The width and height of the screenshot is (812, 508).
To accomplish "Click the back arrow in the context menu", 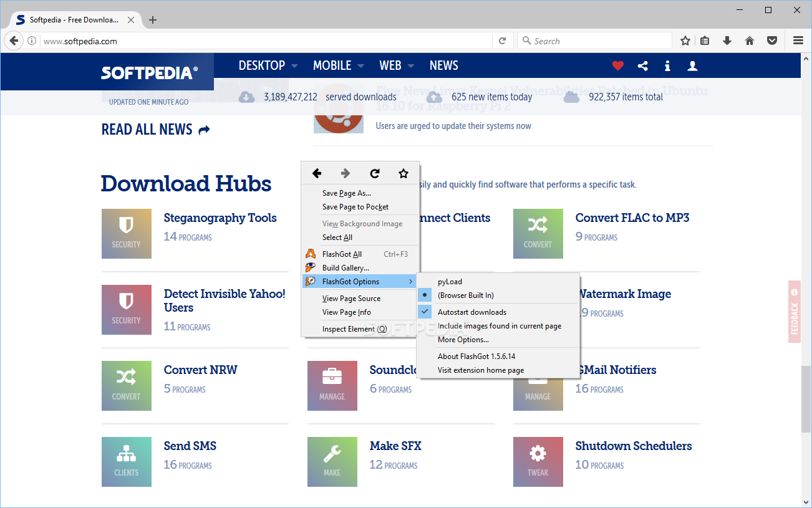I will (x=317, y=173).
